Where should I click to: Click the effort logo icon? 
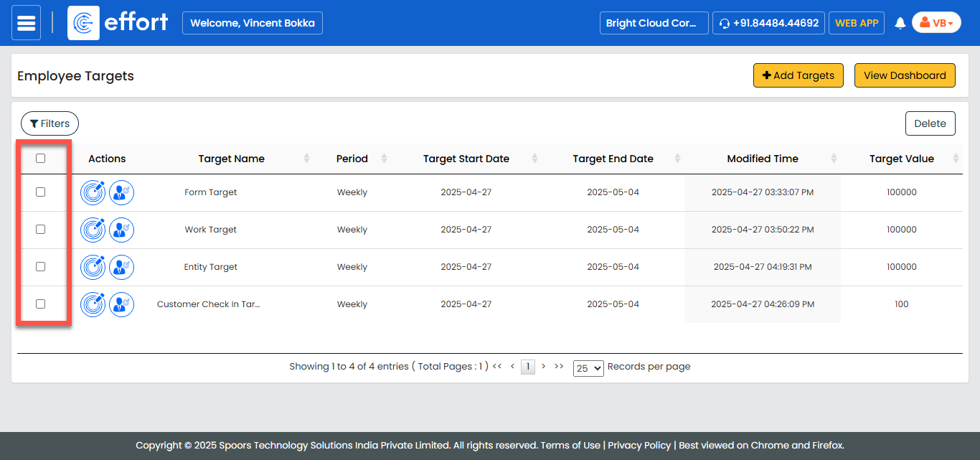(x=83, y=23)
